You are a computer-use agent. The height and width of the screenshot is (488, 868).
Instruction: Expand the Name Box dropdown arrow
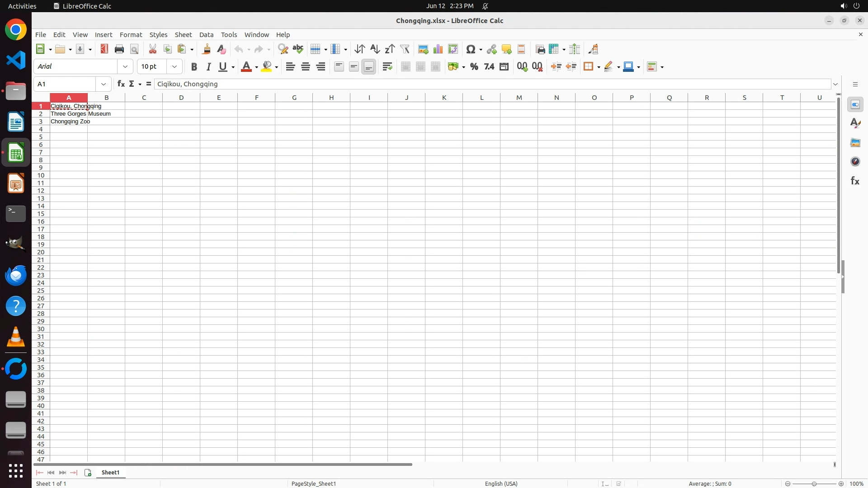coord(104,84)
